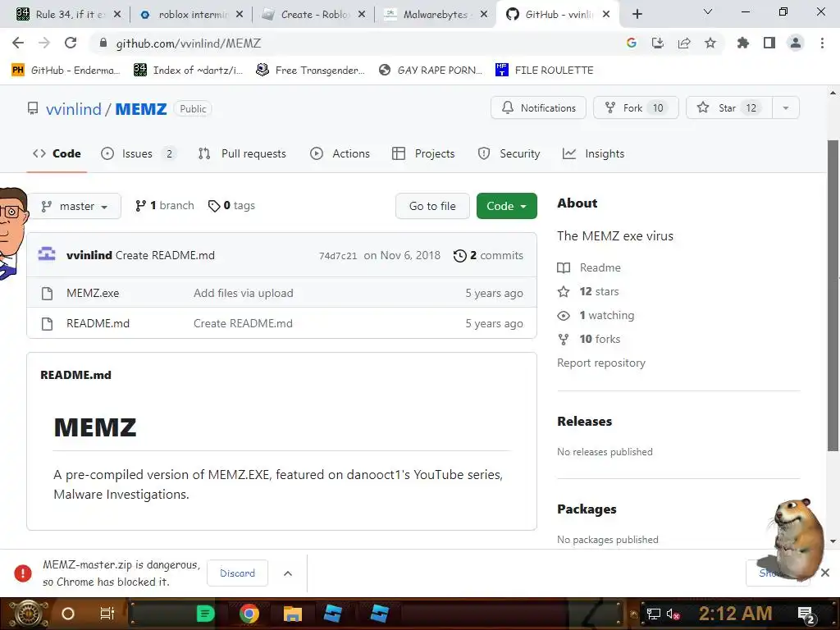The image size is (840, 630).
Task: View the 10 forks link
Action: click(x=589, y=339)
